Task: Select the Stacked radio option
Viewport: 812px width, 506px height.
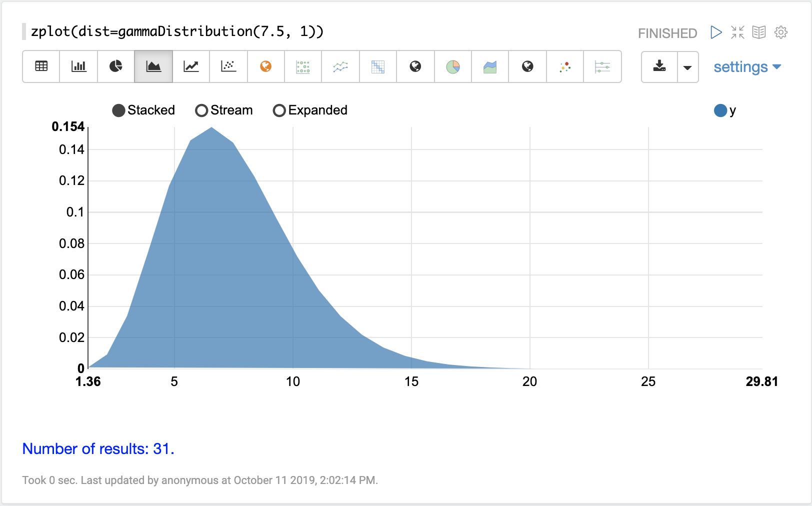Action: pos(118,110)
